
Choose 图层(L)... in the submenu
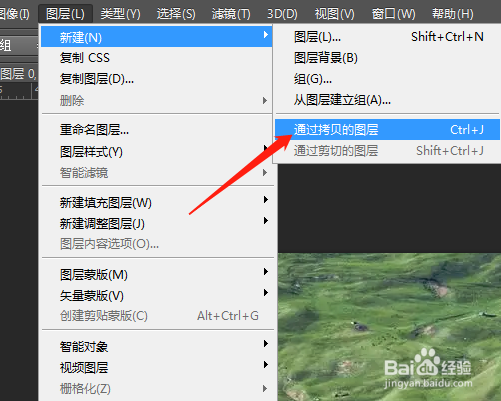[387, 37]
